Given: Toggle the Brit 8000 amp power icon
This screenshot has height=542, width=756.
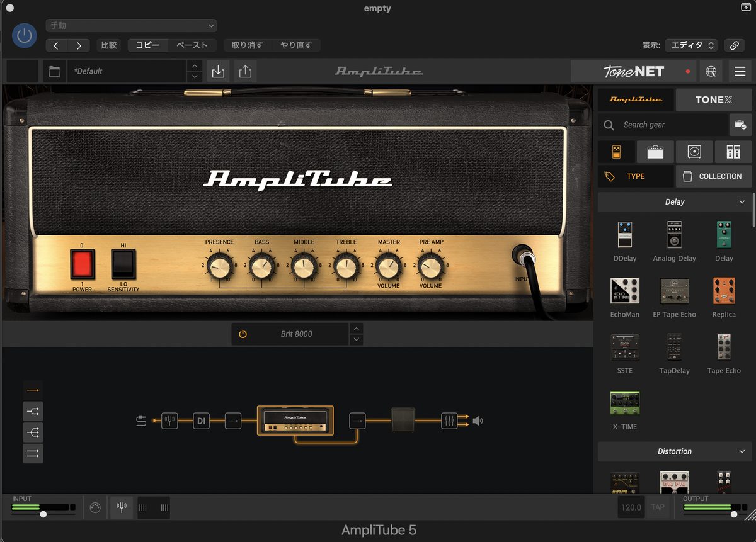Looking at the screenshot, I should point(243,334).
